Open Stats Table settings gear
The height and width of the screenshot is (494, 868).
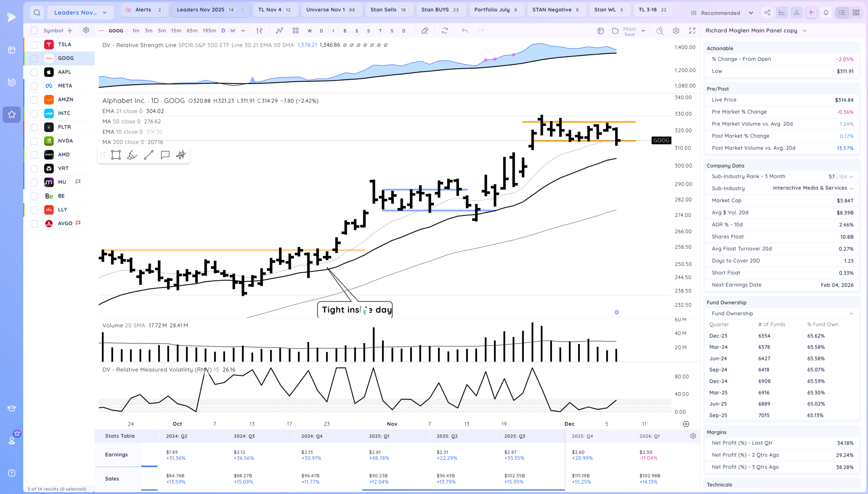693,436
